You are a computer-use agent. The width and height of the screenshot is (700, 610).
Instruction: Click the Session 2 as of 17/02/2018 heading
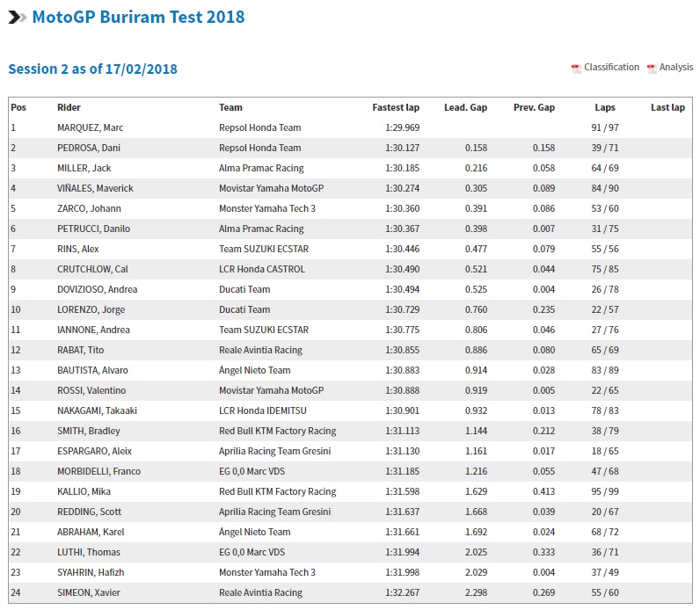point(93,69)
